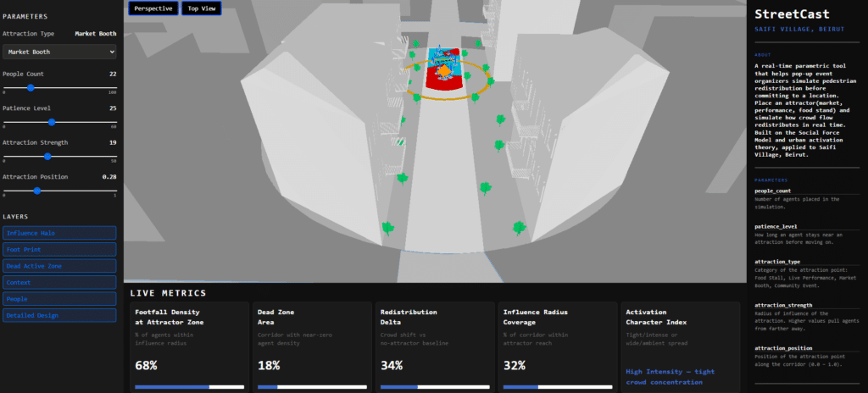Toggle the Dead Active Zone layer

tap(59, 266)
